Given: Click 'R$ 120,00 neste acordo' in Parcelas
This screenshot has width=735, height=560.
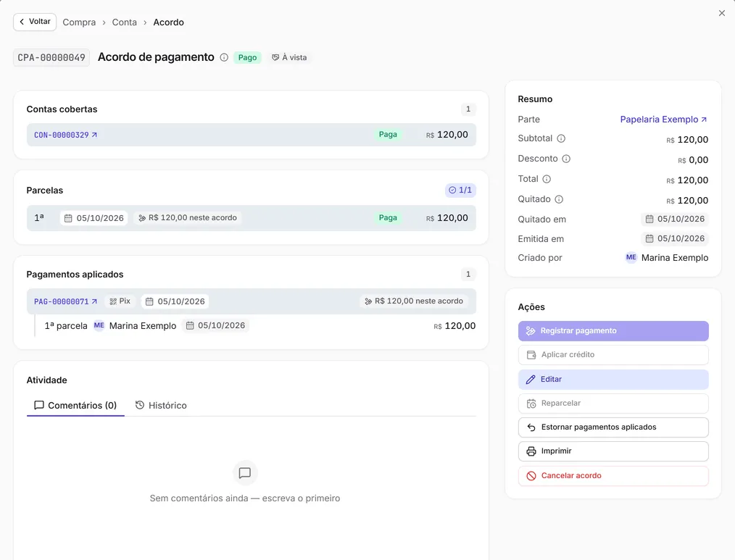Looking at the screenshot, I should click(x=188, y=218).
